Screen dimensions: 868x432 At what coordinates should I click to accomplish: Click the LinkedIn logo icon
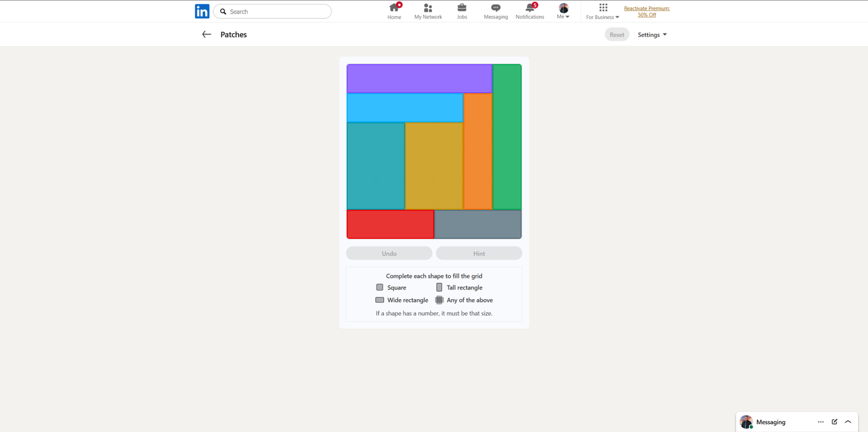(x=202, y=11)
